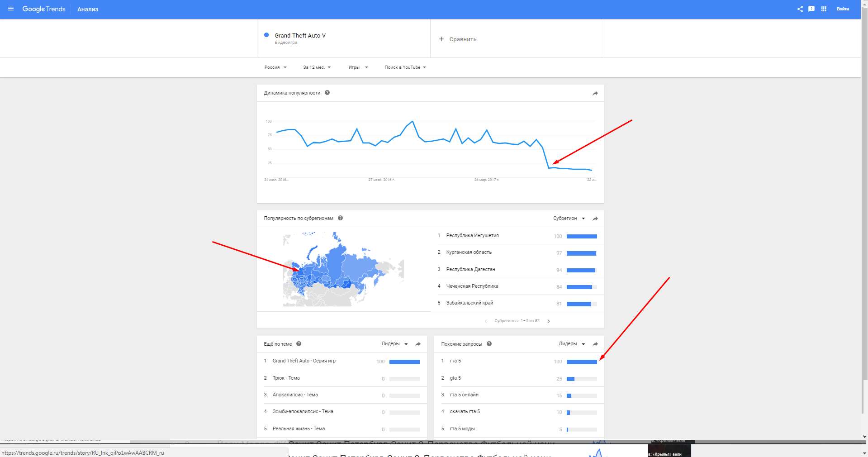Click the share icon in header
Viewport: 868px width, 457px height.
[800, 9]
